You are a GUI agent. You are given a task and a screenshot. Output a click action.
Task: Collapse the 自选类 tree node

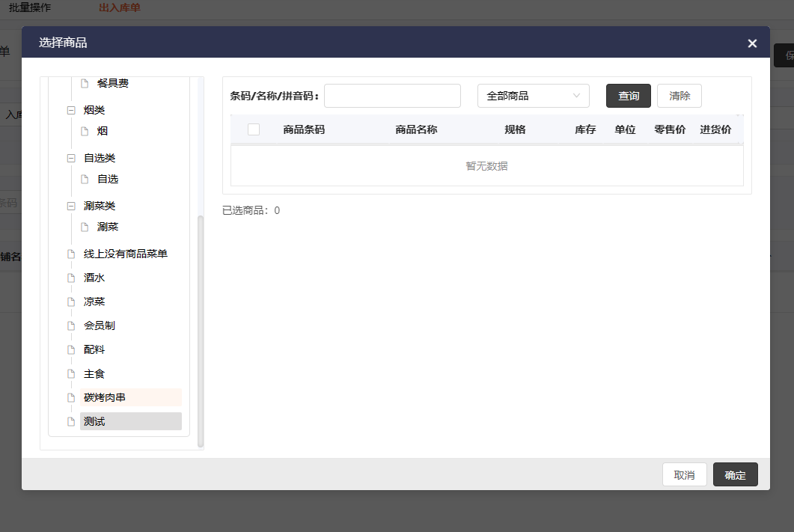(72, 158)
